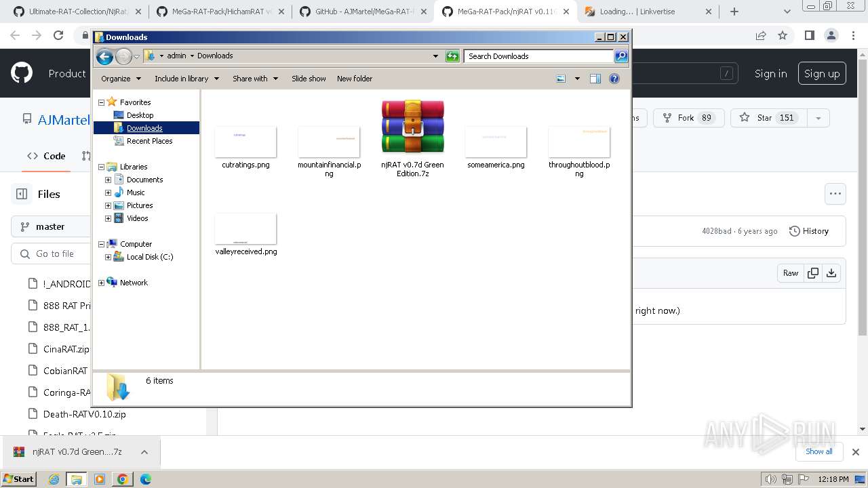Screen dimensions: 868x488
Task: Select the Videos library
Action: pos(137,218)
